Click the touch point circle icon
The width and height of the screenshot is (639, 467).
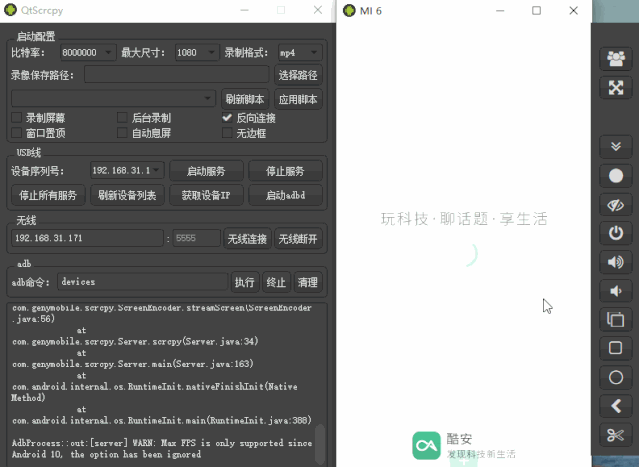pyautogui.click(x=616, y=176)
